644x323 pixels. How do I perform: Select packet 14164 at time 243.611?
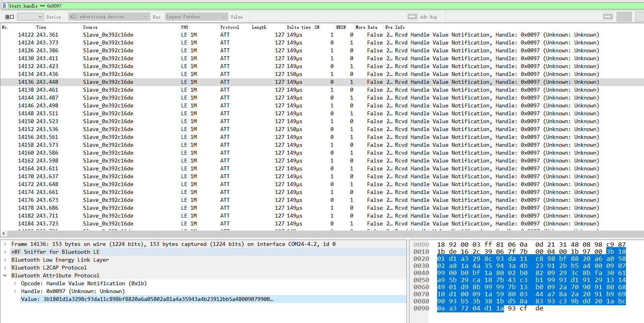pos(322,168)
